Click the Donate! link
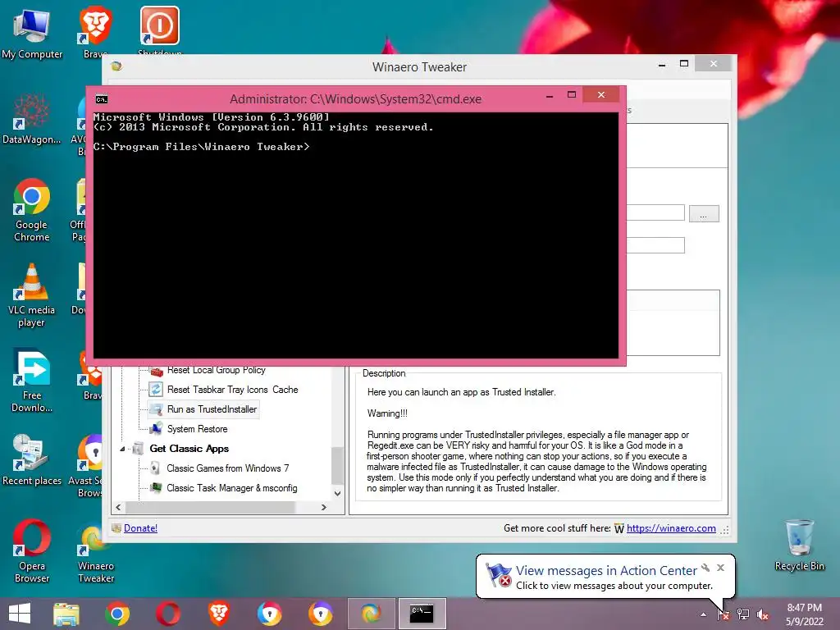 pos(140,528)
